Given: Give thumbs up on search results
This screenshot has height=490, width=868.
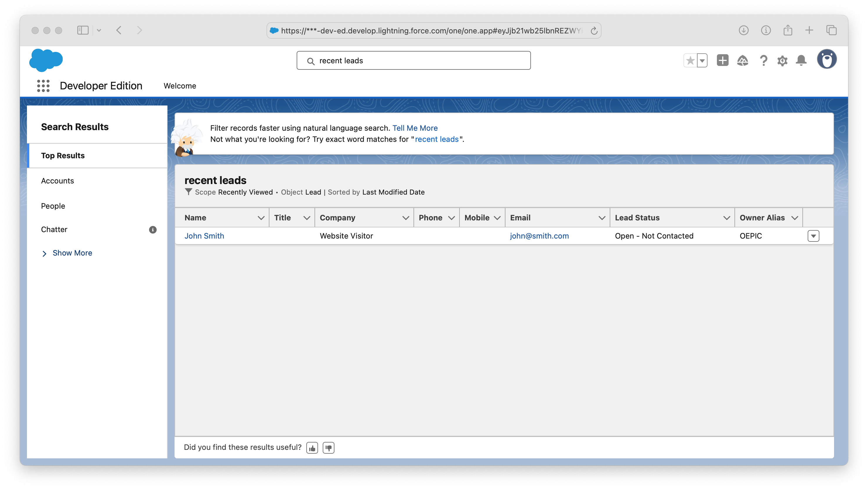Looking at the screenshot, I should tap(312, 447).
